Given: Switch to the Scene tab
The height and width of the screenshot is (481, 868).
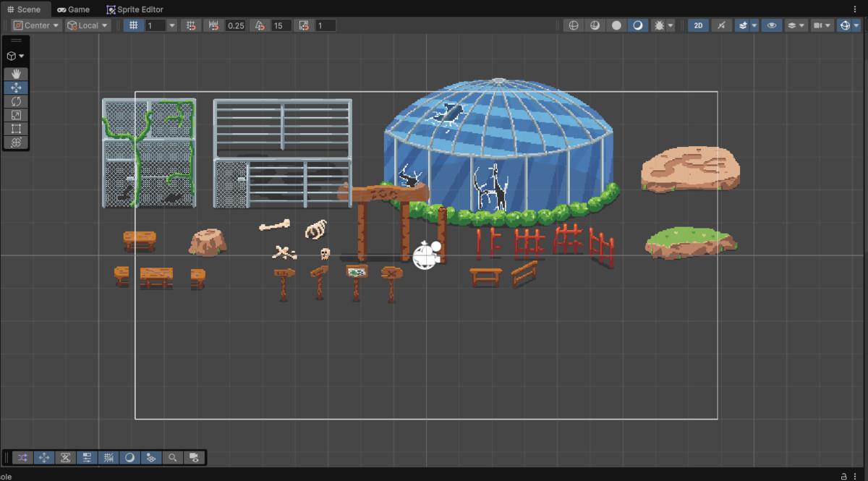Looking at the screenshot, I should click(24, 9).
